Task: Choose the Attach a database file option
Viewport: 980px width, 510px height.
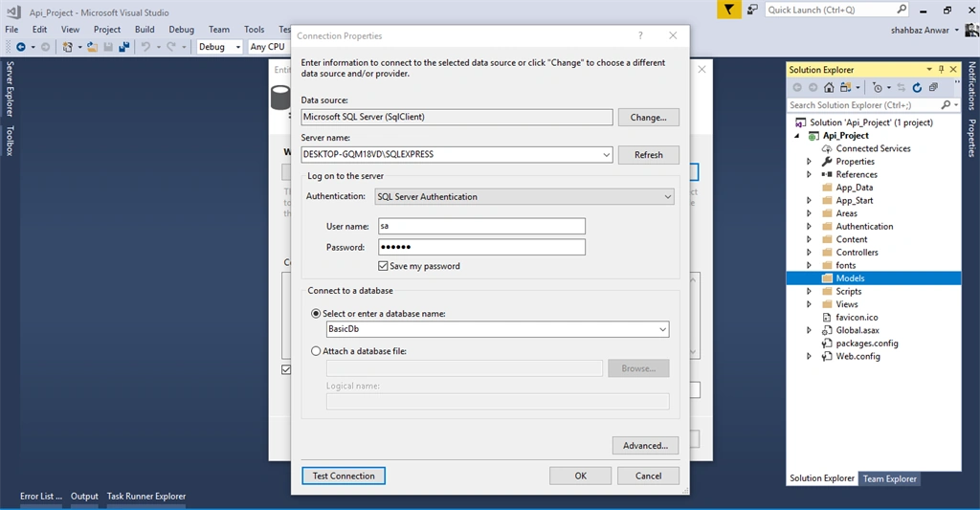Action: pos(316,351)
